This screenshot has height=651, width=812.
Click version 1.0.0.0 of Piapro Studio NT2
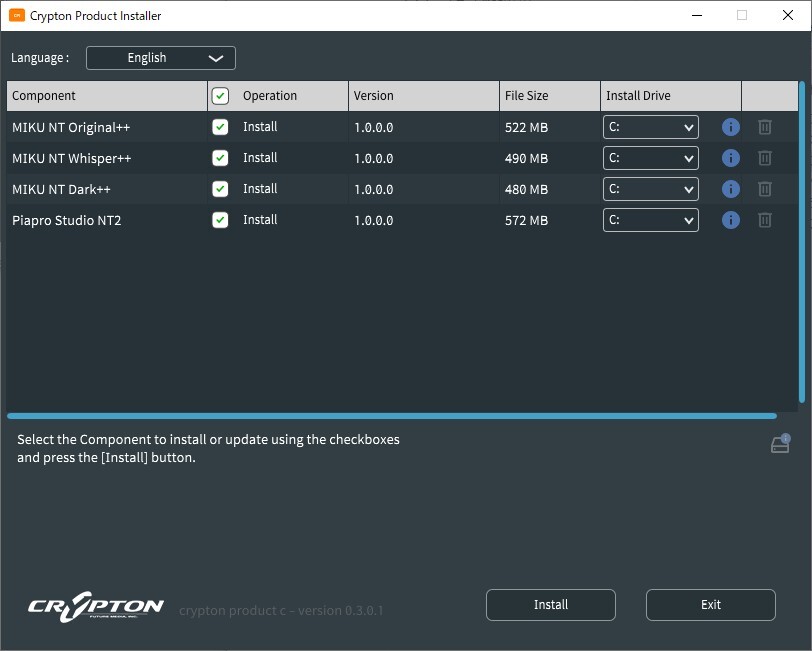[373, 221]
